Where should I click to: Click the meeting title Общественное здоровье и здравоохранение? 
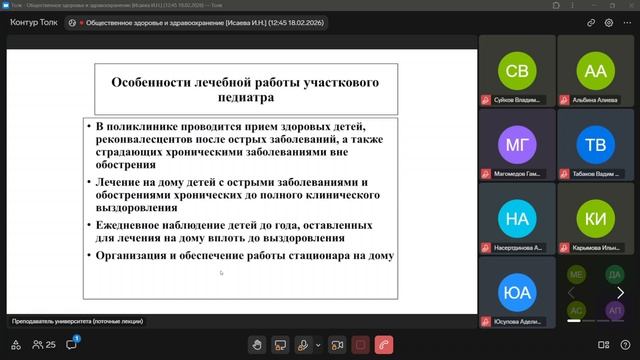[205, 23]
